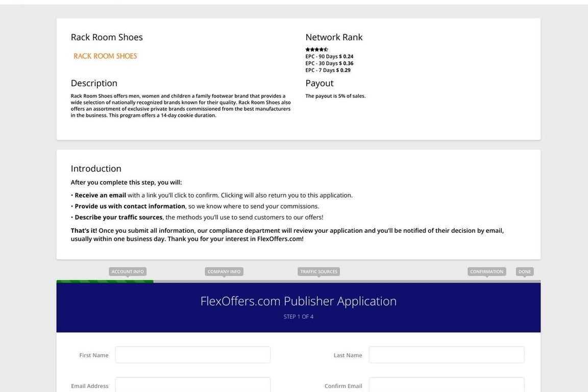Screen dimensions: 588x392
Task: Click the EPC - 30 Days value line
Action: [x=329, y=63]
